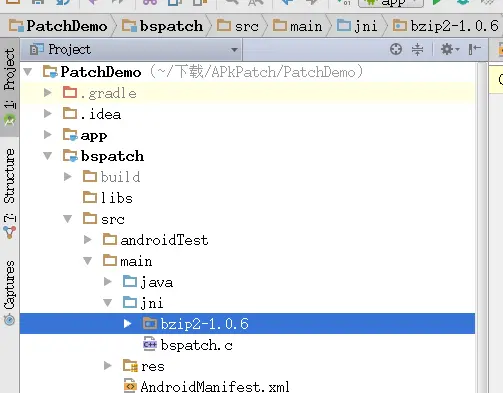Image resolution: width=503 pixels, height=393 pixels.
Task: Click the res resource folder icon
Action: [130, 366]
